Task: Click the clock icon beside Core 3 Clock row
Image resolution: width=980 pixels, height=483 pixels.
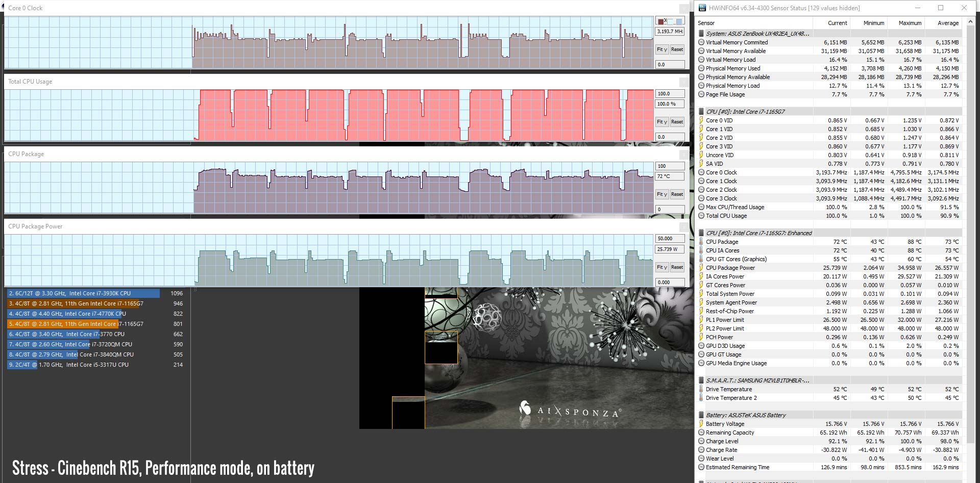Action: point(701,198)
